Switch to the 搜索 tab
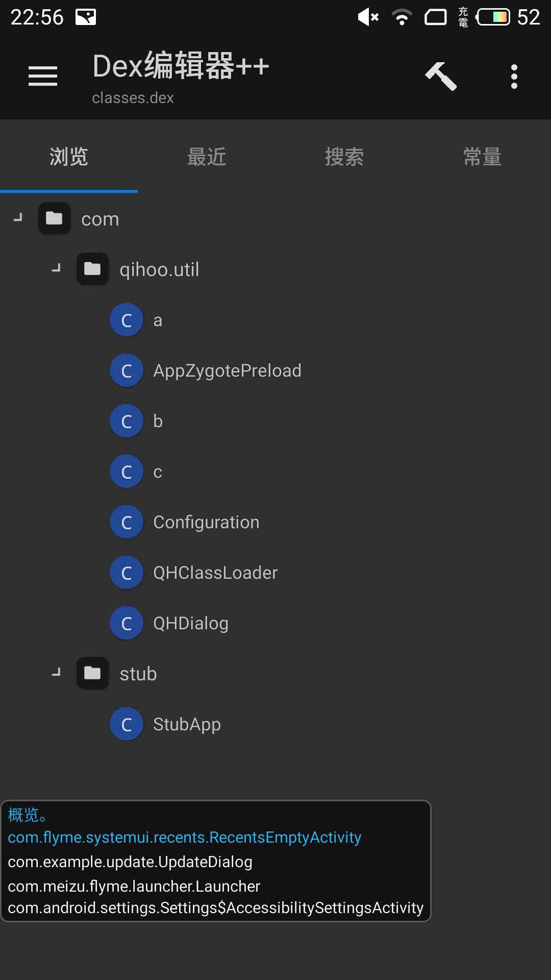551x980 pixels. [344, 157]
